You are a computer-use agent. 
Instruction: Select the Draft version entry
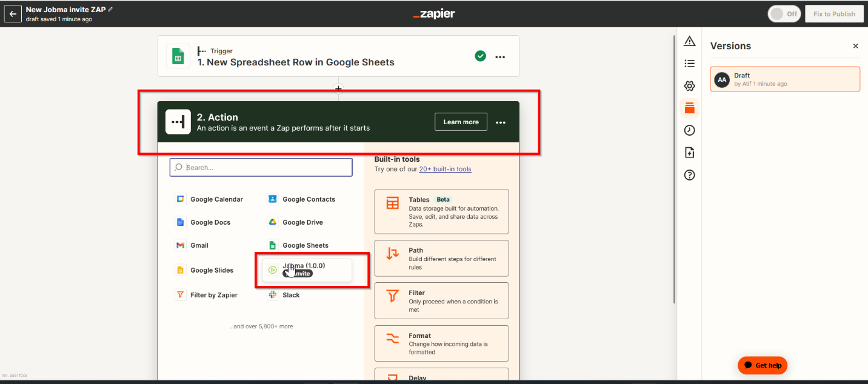click(x=785, y=79)
